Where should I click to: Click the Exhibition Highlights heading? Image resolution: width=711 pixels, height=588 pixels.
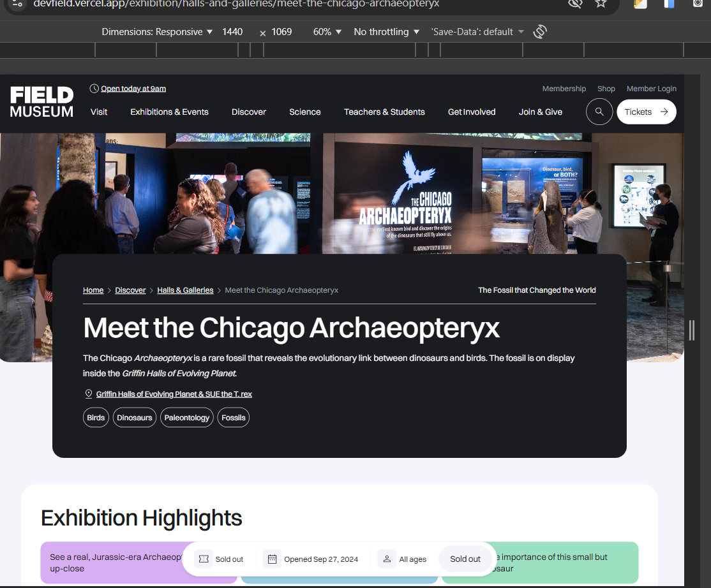(x=142, y=518)
